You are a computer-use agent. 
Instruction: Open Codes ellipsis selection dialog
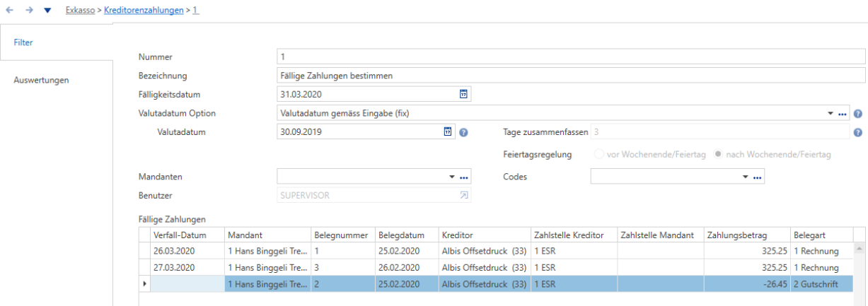click(758, 177)
